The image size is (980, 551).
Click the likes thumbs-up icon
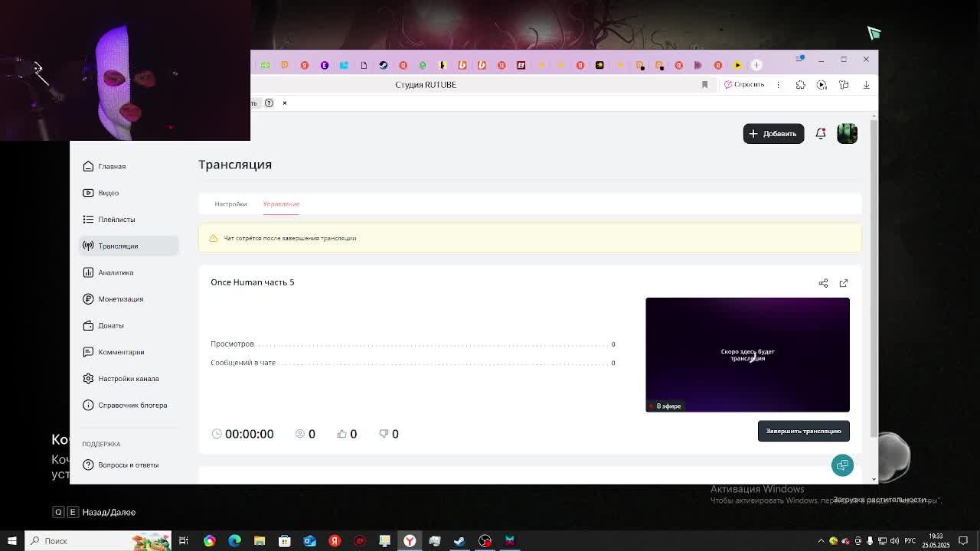click(x=341, y=434)
